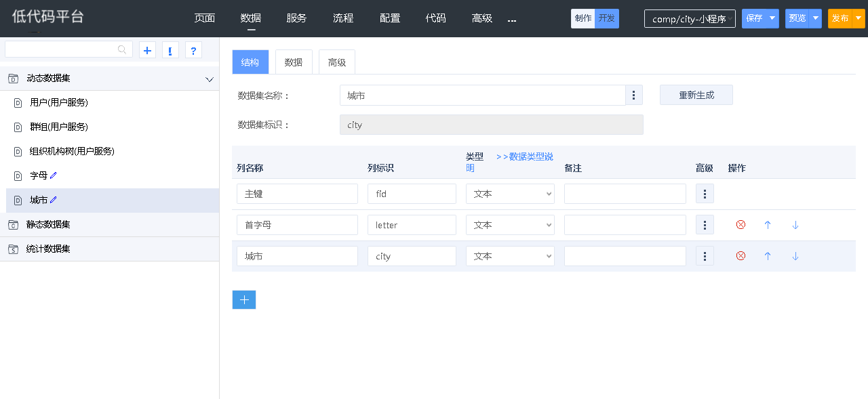Delete the 首字母 column row

(741, 225)
